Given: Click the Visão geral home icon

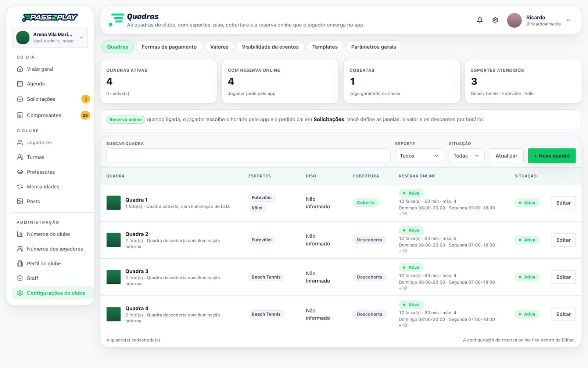Looking at the screenshot, I should (x=20, y=69).
